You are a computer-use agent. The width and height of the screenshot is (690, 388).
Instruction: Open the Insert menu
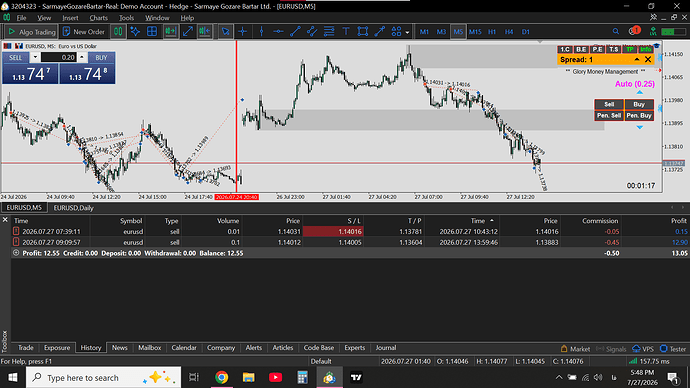pyautogui.click(x=70, y=18)
